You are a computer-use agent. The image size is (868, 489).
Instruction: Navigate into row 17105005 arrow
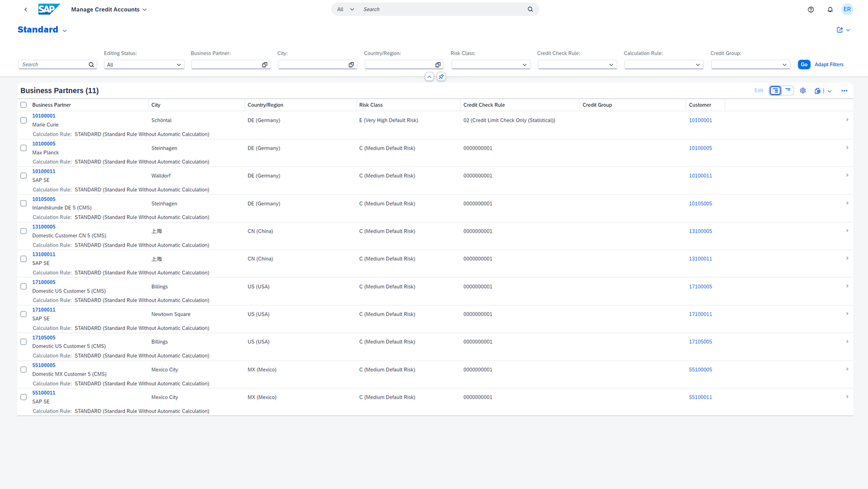pos(847,342)
